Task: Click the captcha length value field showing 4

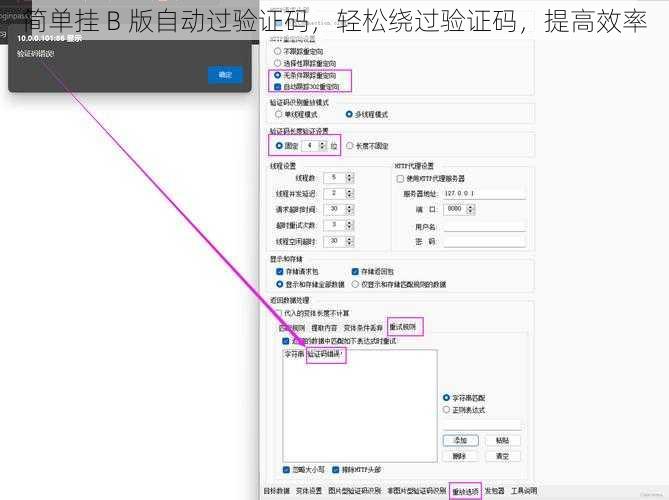Action: tap(310, 145)
